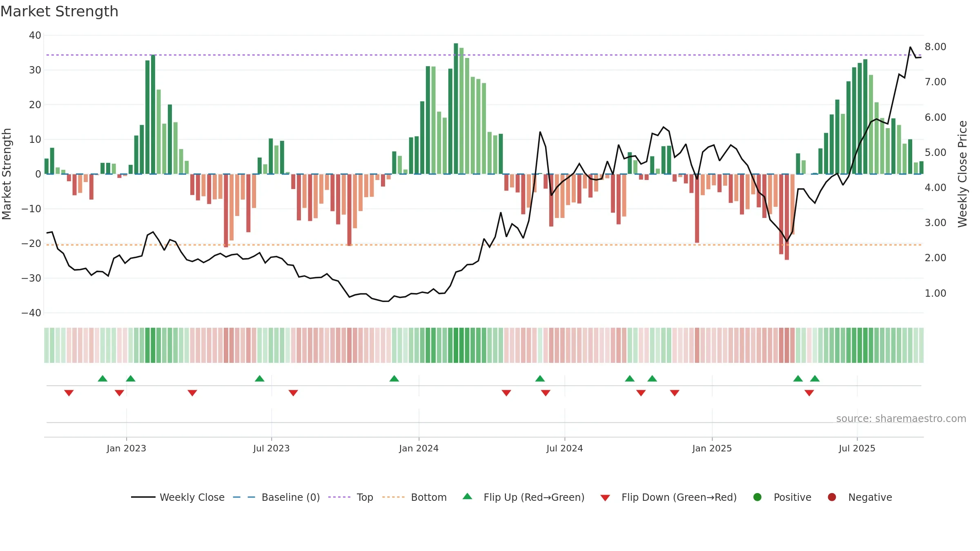Select the flip-up marker in late November 2023
980x551 pixels.
click(x=394, y=378)
